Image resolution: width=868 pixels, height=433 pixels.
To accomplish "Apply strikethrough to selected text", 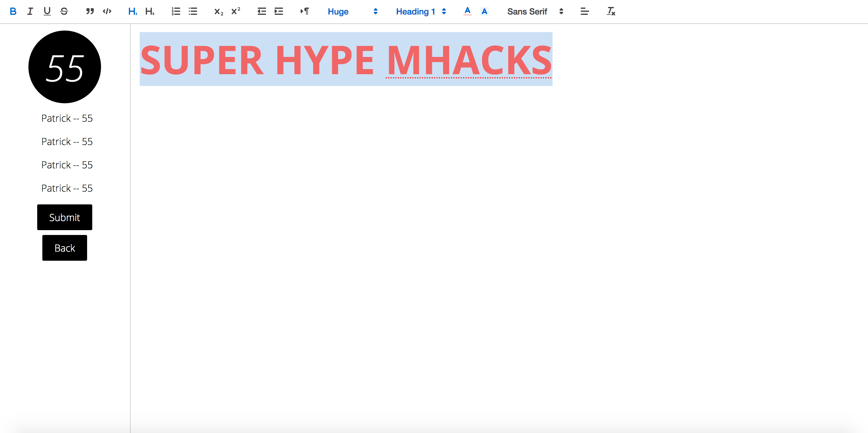I will click(64, 12).
